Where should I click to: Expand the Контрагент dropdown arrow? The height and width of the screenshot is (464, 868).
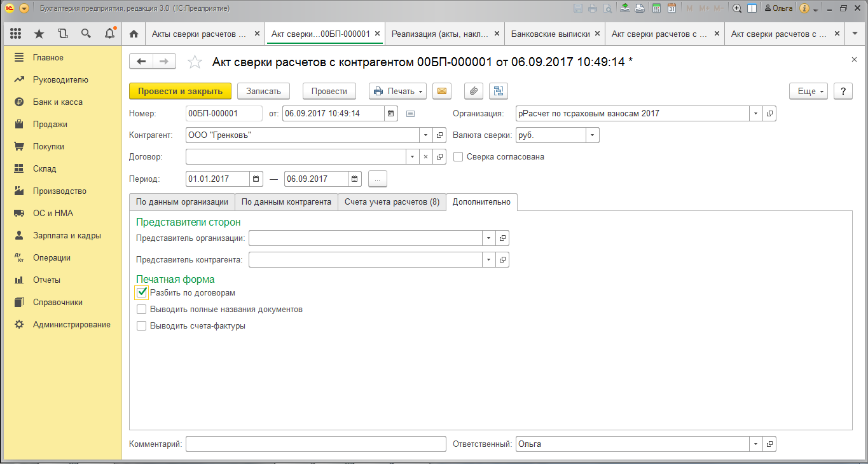click(x=425, y=135)
